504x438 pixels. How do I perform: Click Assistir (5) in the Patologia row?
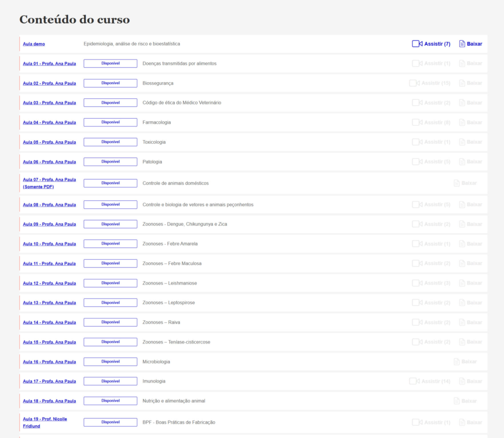click(437, 162)
